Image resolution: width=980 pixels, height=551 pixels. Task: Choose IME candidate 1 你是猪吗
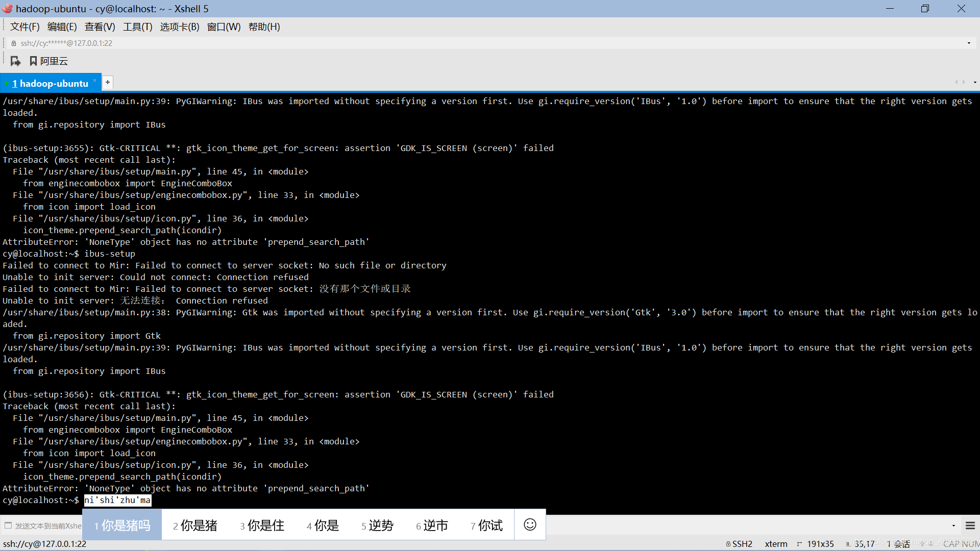(122, 525)
